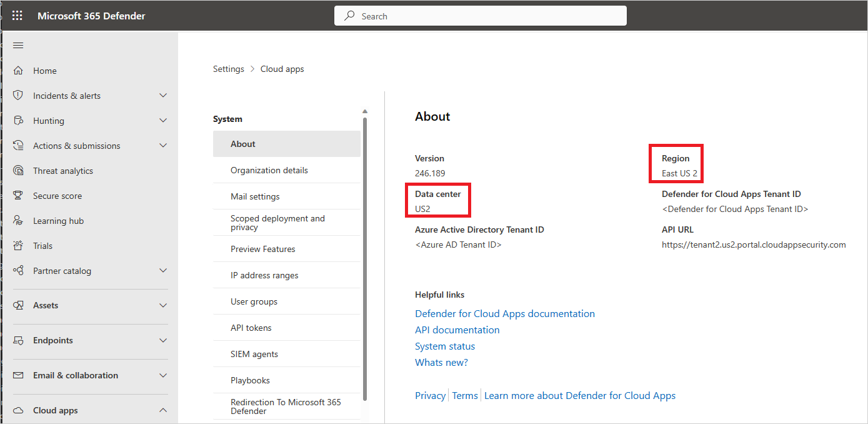
Task: Click the Cloud apps cloud icon
Action: point(18,410)
